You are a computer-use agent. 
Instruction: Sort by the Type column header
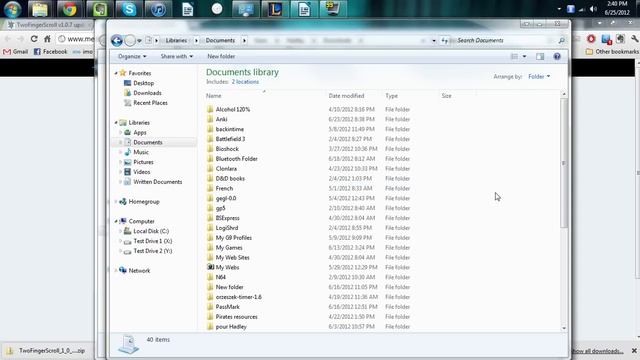click(391, 96)
